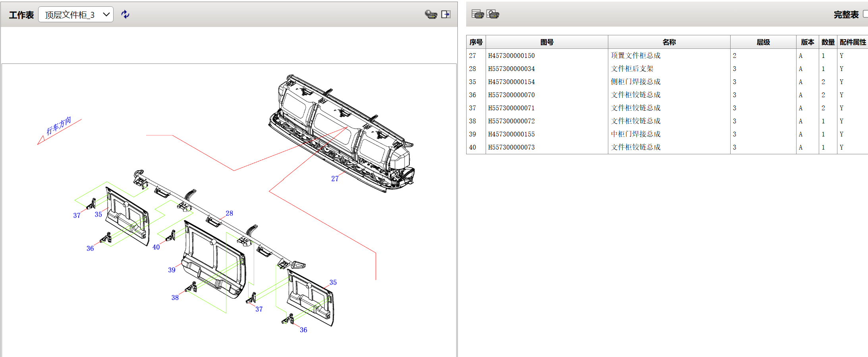The image size is (868, 357).
Task: Click the print table with image icon
Action: tap(493, 14)
